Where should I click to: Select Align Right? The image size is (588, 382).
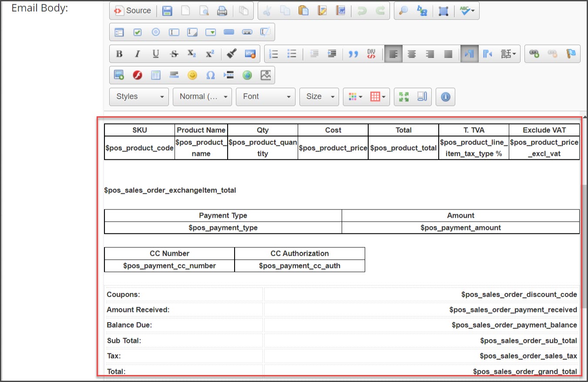click(x=430, y=54)
